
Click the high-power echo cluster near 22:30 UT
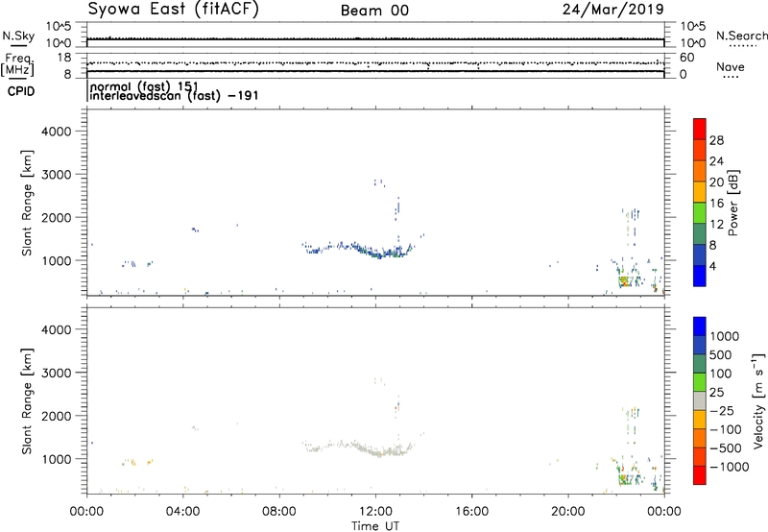pyautogui.click(x=626, y=281)
